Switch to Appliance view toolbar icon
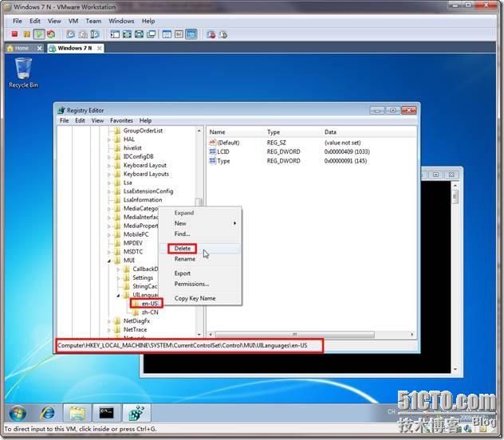The image size is (504, 440). pyautogui.click(x=179, y=34)
